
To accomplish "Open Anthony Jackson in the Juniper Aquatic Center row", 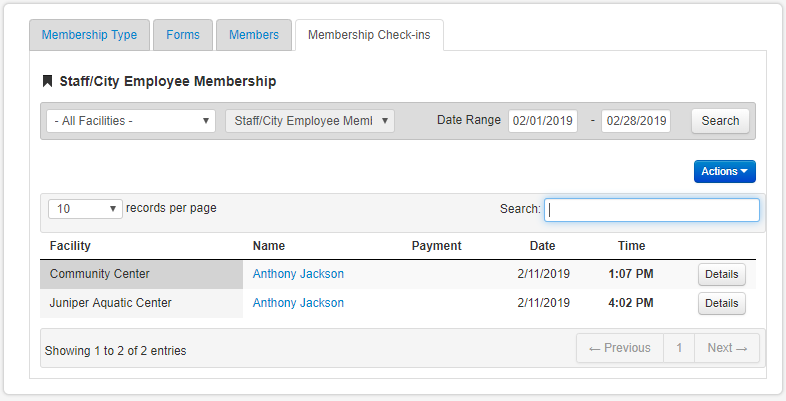I will pyautogui.click(x=298, y=303).
